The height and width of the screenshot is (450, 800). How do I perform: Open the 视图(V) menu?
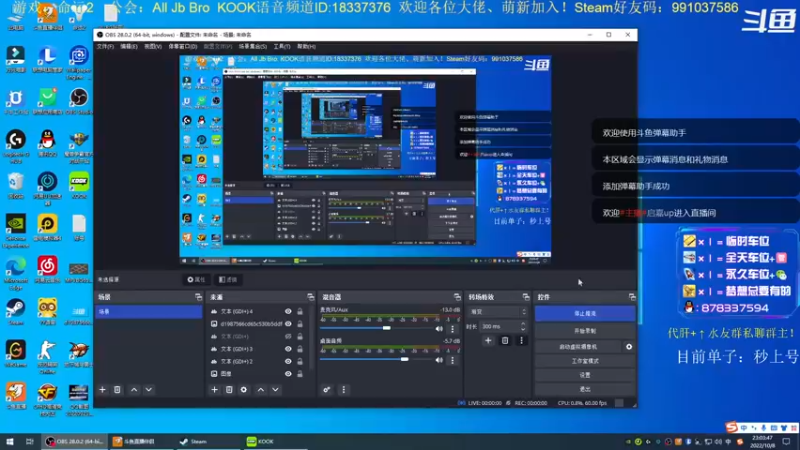tap(153, 46)
